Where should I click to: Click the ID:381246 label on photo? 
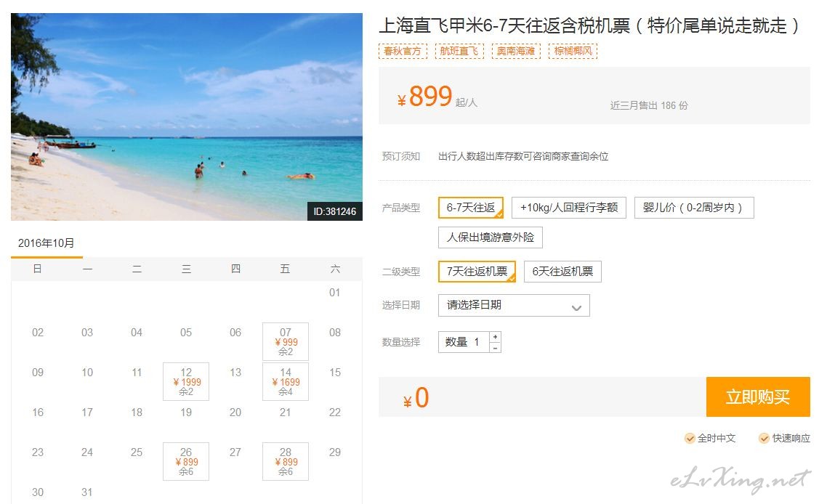(x=335, y=211)
